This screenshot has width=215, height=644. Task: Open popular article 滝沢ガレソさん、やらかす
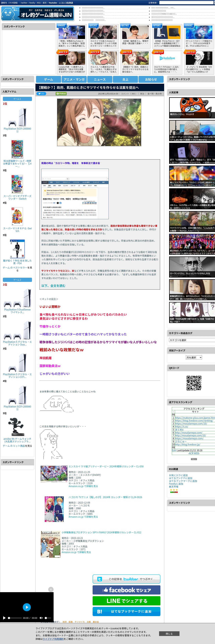click(192, 108)
